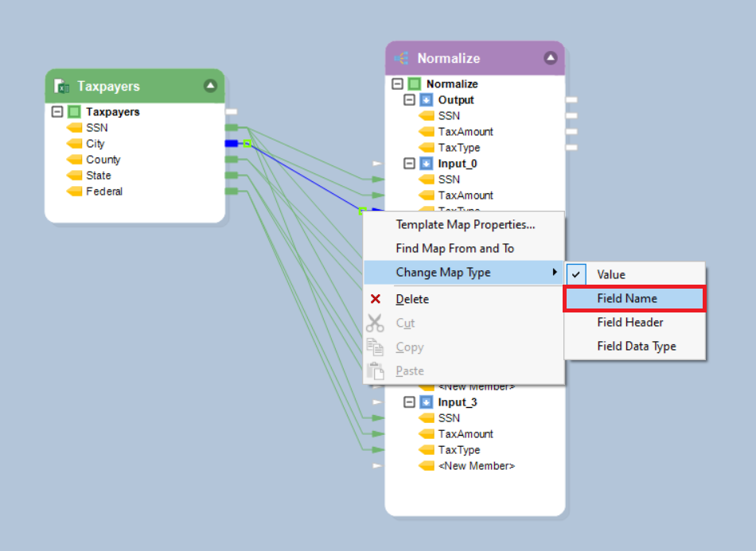Viewport: 756px width, 551px height.
Task: Click the blue Output node icon
Action: point(427,100)
